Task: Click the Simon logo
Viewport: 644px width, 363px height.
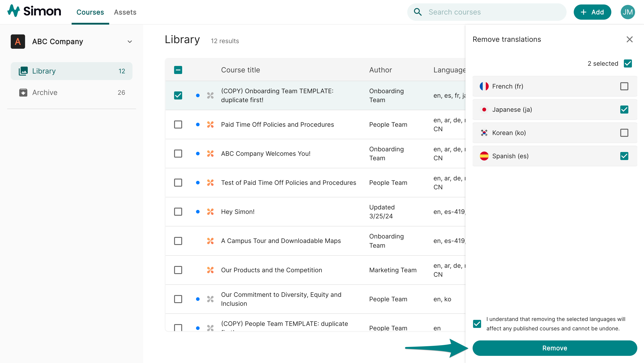Action: tap(34, 11)
